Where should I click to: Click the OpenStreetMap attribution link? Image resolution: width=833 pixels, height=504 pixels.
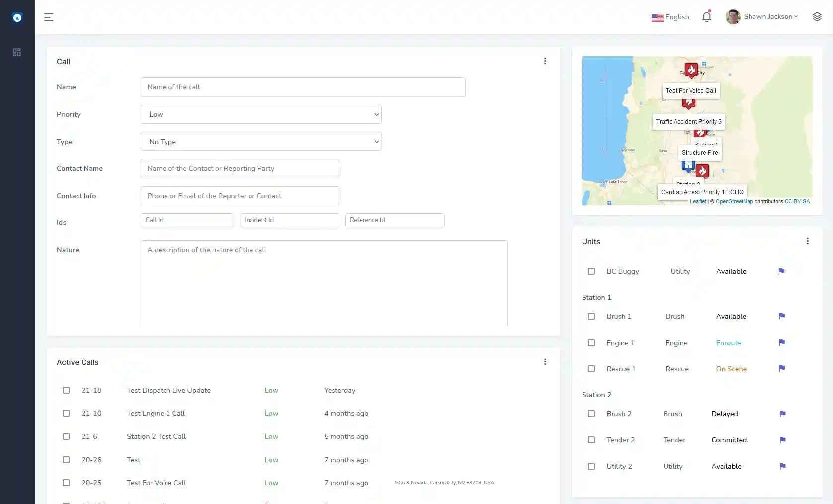[734, 202]
